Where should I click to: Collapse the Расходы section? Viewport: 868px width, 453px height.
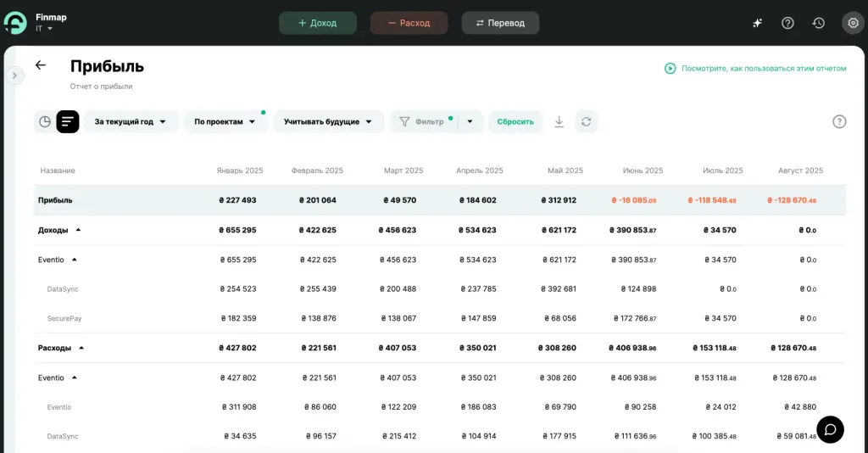pyautogui.click(x=81, y=348)
